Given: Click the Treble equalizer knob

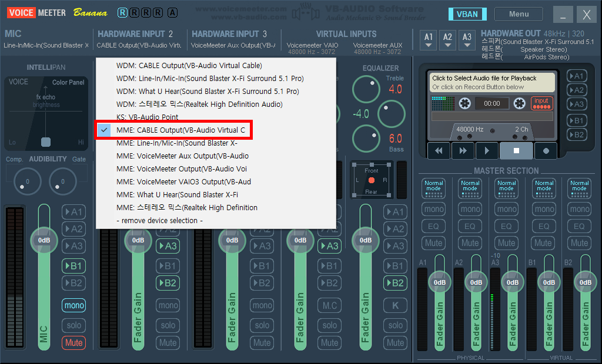Looking at the screenshot, I should [366, 89].
